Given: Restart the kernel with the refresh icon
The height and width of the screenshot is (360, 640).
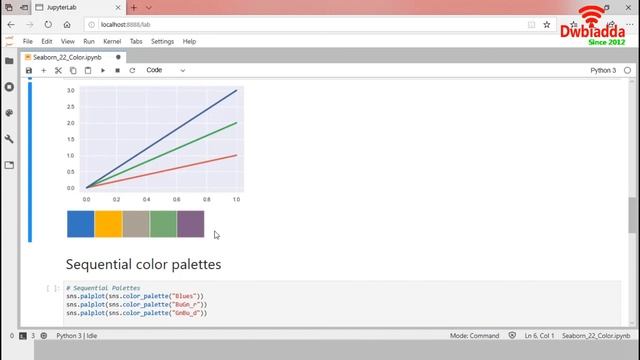Looking at the screenshot, I should coord(132,71).
